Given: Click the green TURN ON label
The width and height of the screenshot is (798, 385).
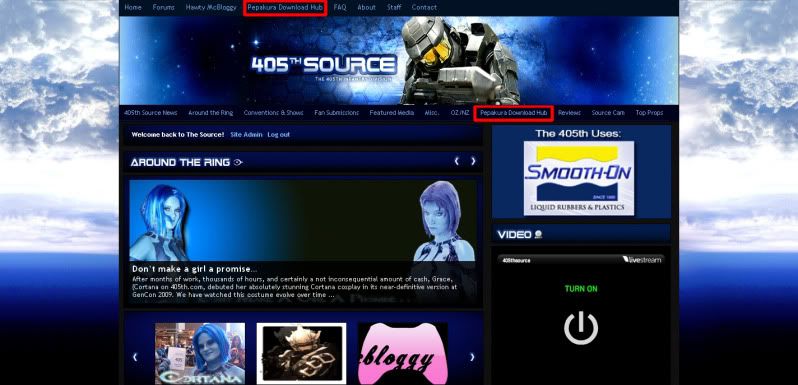Looking at the screenshot, I should [x=581, y=289].
